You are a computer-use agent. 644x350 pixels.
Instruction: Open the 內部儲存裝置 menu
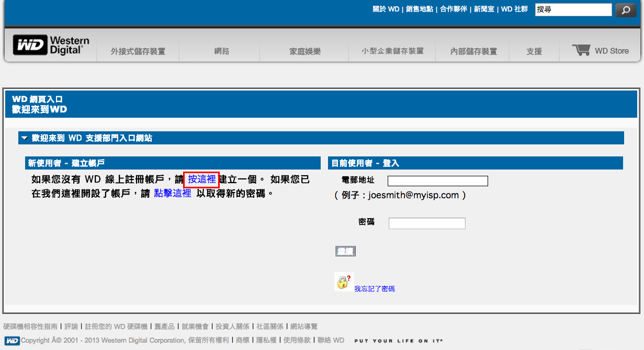(x=473, y=51)
